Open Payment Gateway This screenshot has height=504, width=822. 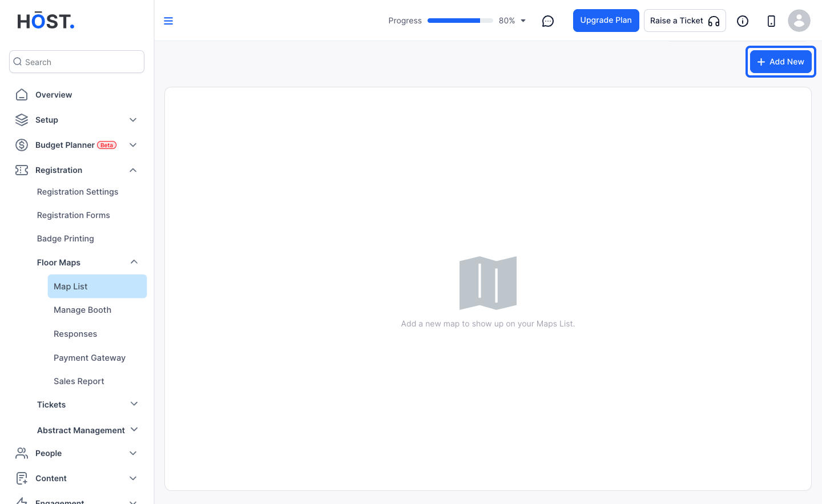pyautogui.click(x=90, y=358)
